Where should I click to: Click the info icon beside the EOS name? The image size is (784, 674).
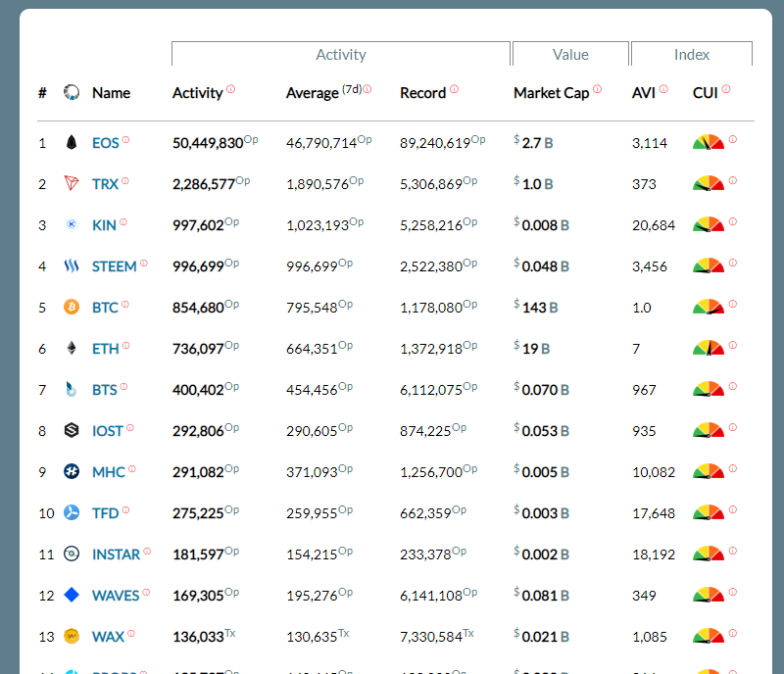[x=125, y=139]
